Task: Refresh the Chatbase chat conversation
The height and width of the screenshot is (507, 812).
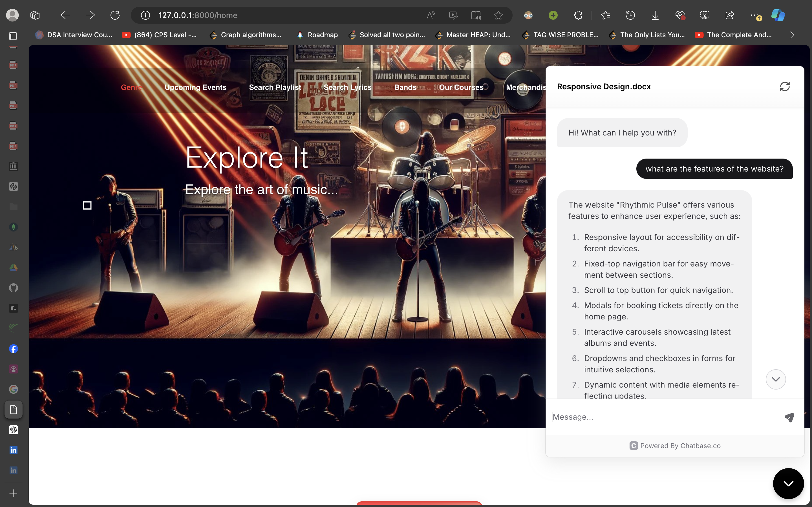Action: pos(784,86)
